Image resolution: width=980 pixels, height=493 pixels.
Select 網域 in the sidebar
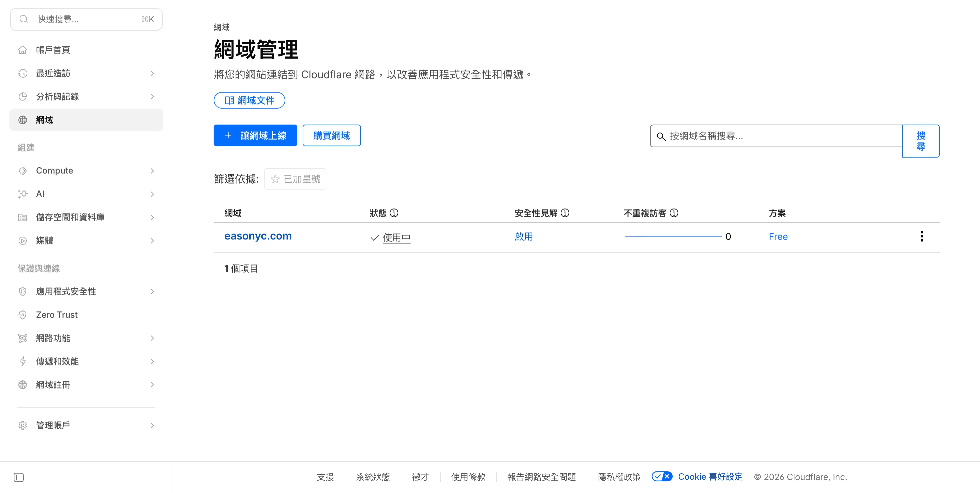[x=45, y=120]
